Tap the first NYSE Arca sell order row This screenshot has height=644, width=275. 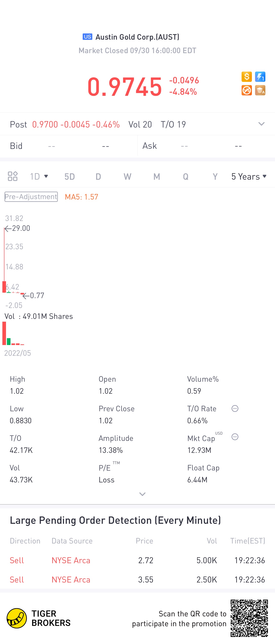[x=137, y=560]
